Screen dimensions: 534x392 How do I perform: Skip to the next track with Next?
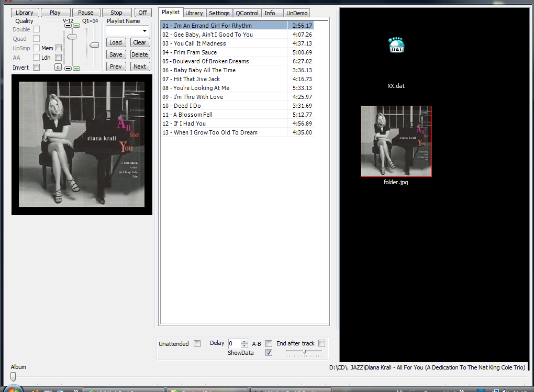140,66
